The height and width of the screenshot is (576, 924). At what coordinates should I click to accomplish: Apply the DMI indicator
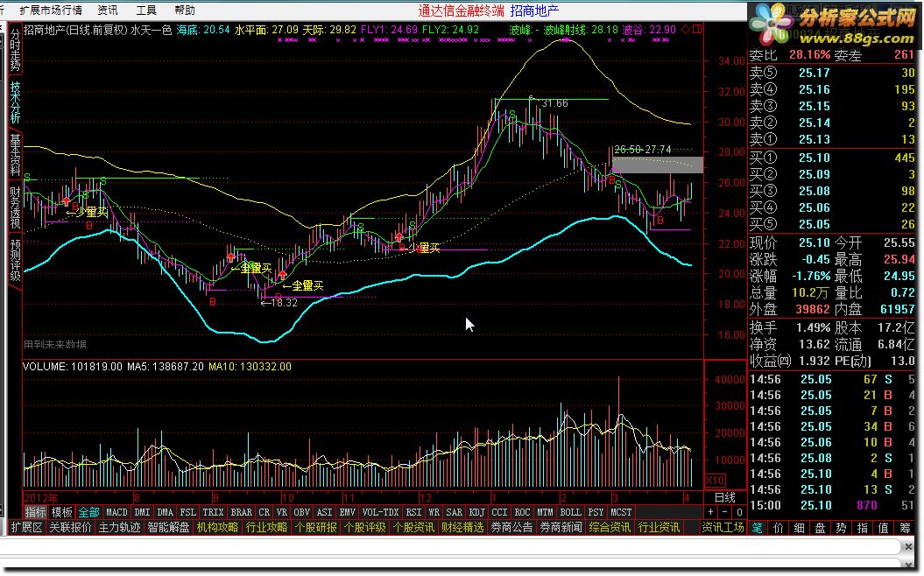point(142,512)
